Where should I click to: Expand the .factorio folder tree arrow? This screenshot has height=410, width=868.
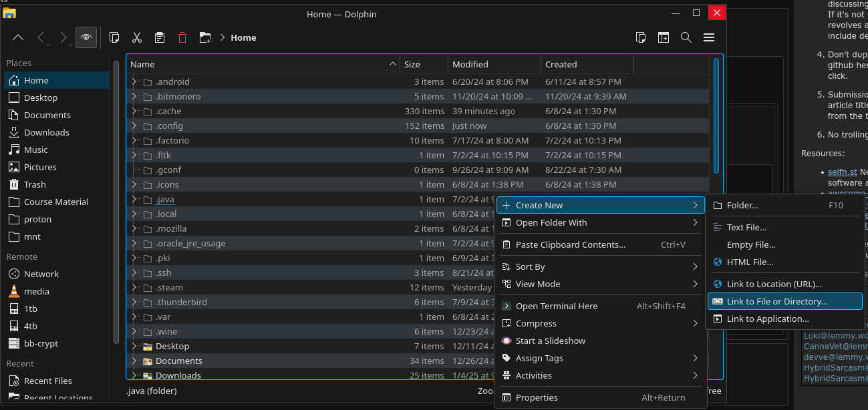tap(134, 140)
